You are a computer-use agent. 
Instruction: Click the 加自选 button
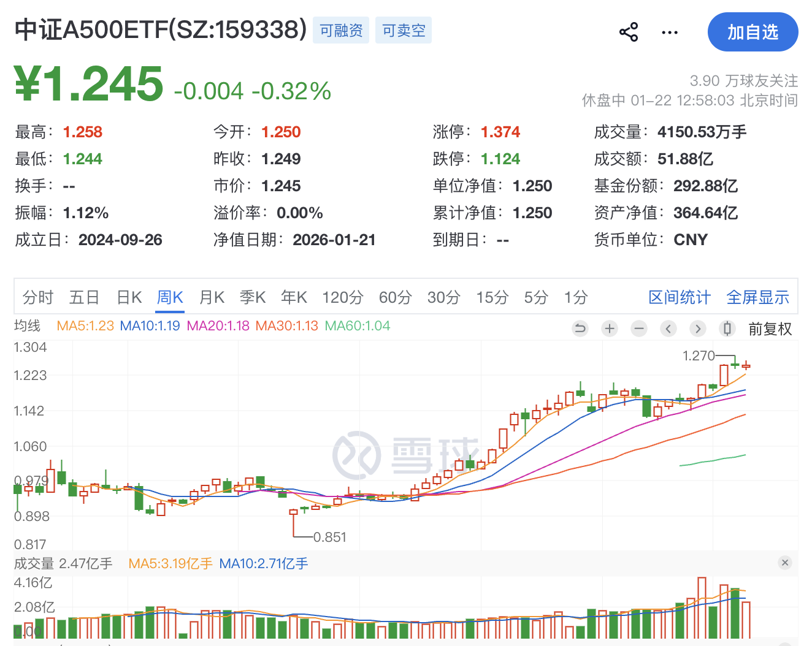[x=753, y=32]
